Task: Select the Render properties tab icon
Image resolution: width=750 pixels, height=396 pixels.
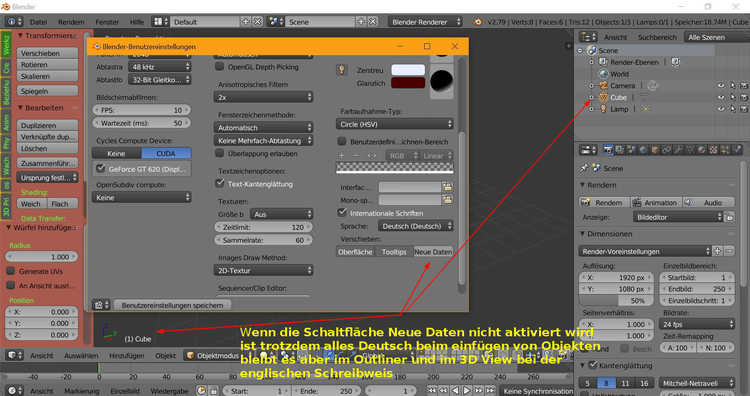Action: point(608,150)
